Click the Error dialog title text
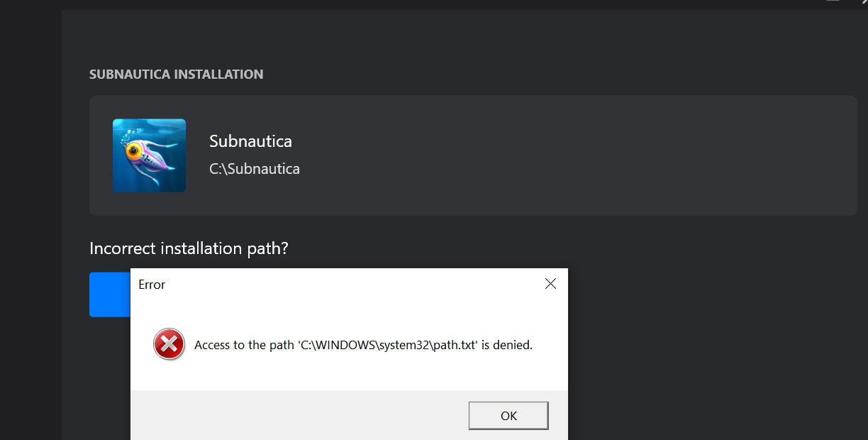The width and height of the screenshot is (868, 440). (x=152, y=284)
